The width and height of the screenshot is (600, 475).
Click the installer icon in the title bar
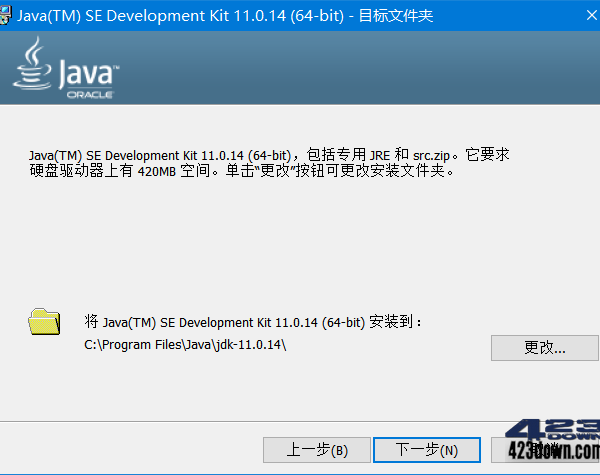pos(6,17)
